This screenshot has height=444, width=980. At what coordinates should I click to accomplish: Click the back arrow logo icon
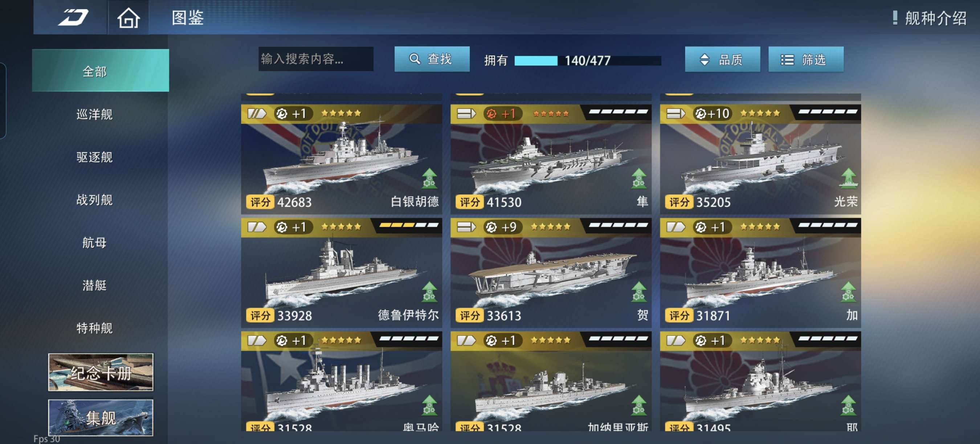[73, 17]
